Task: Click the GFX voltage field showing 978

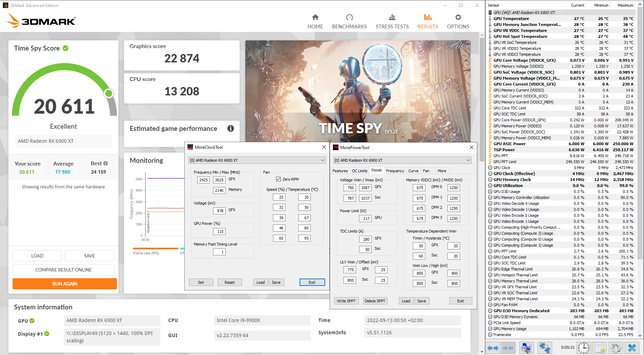Action: [219, 211]
